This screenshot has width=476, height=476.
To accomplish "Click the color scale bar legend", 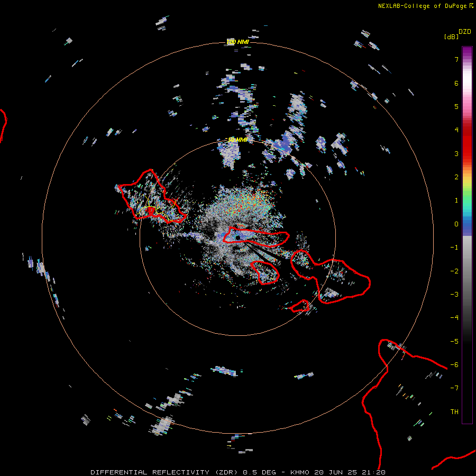I will [467, 235].
